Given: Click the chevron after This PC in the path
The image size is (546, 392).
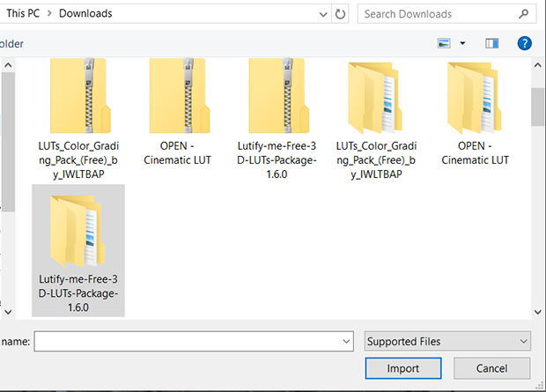Looking at the screenshot, I should tap(49, 13).
